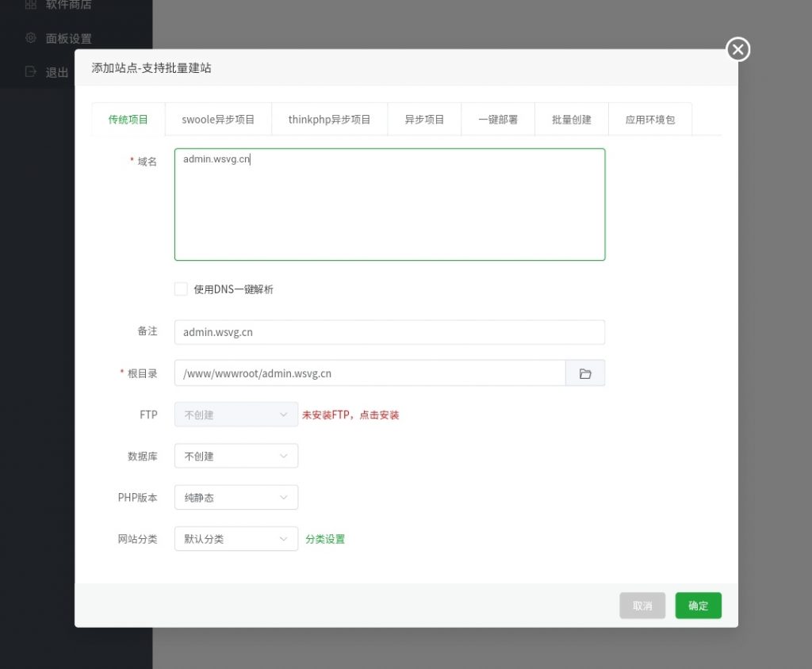Click the logout icon in sidebar
This screenshot has height=669, width=812.
[x=31, y=71]
